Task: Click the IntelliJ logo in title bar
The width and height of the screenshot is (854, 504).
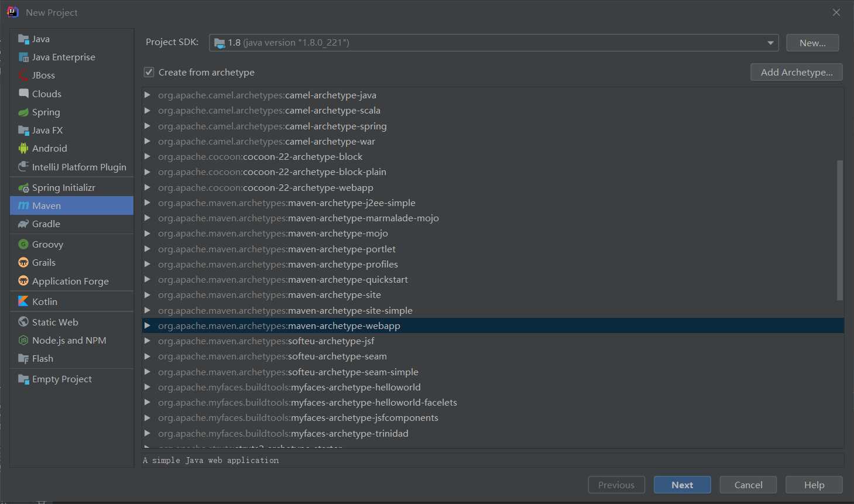Action: click(13, 12)
